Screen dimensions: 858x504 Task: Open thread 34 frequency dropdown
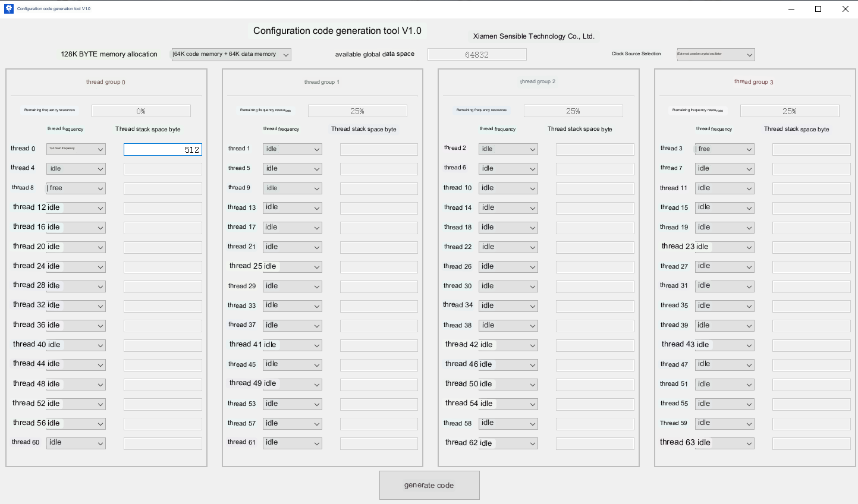(x=508, y=306)
